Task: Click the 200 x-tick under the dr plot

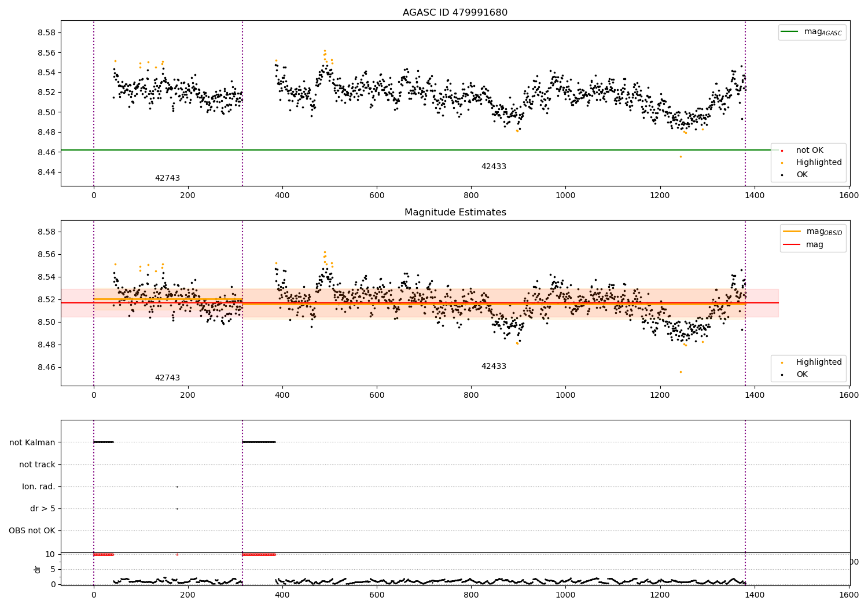Action: click(188, 594)
